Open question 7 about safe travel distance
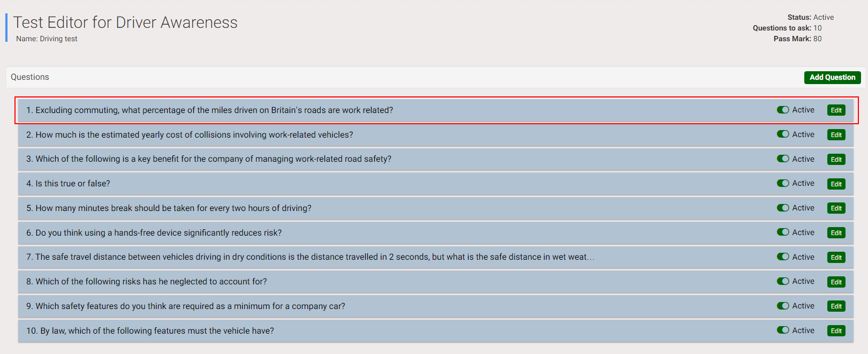 point(310,257)
